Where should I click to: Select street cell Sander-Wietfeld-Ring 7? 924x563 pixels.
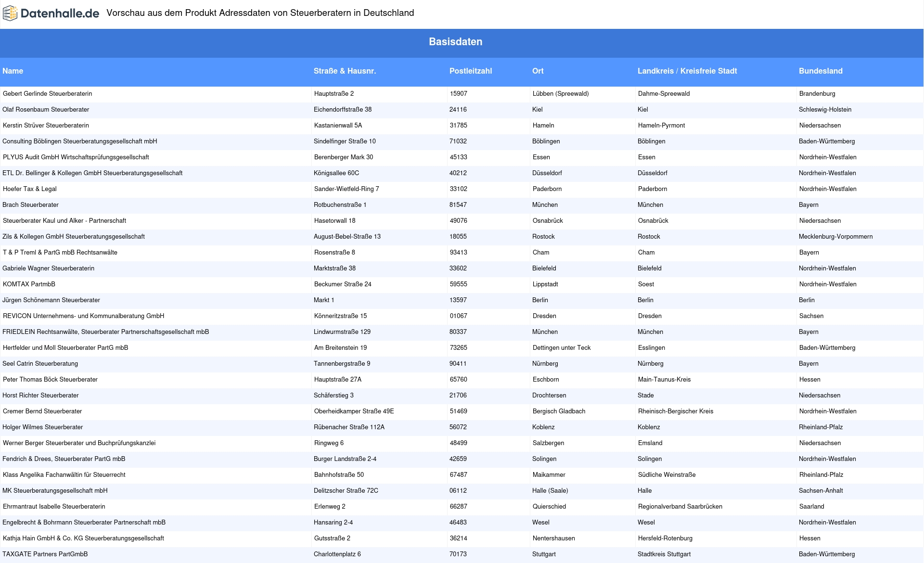coord(346,189)
